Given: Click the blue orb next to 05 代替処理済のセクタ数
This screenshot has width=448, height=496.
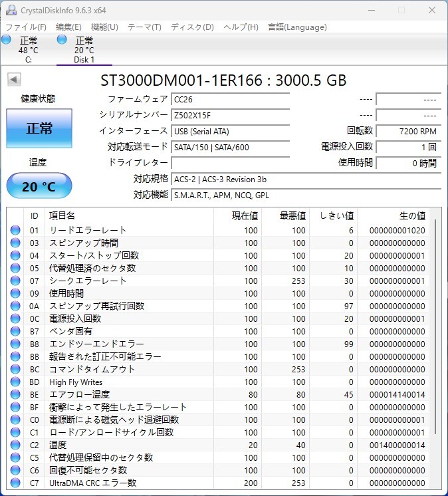Looking at the screenshot, I should (15, 268).
